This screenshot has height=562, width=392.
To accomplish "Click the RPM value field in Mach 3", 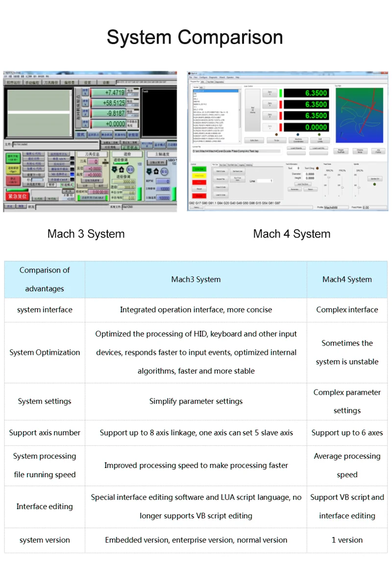I will coord(163,181).
